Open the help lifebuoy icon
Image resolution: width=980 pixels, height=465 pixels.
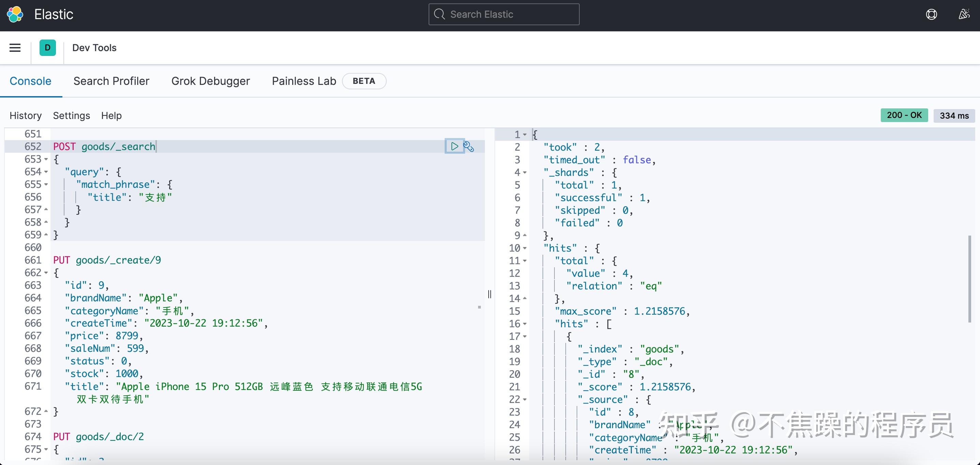point(931,14)
